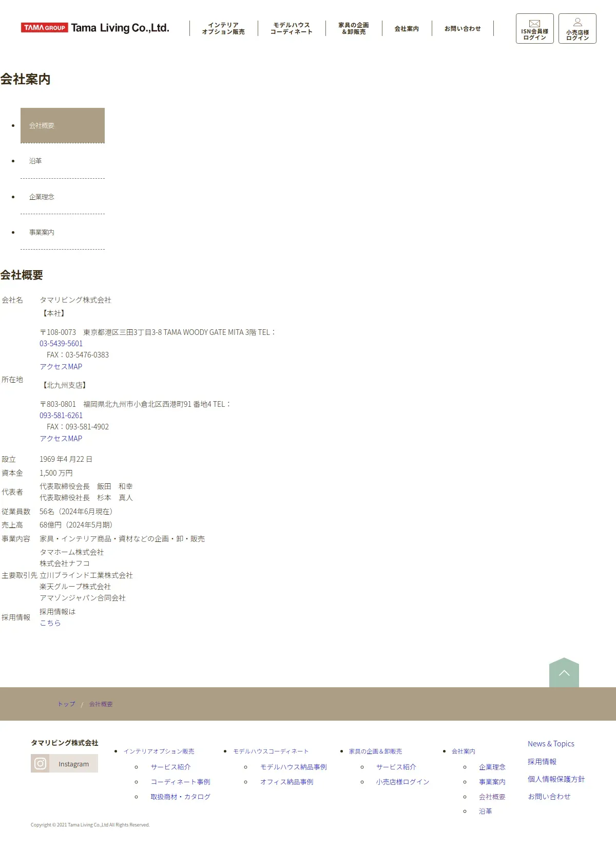Open 会社案内 in the top navigation

coord(407,29)
